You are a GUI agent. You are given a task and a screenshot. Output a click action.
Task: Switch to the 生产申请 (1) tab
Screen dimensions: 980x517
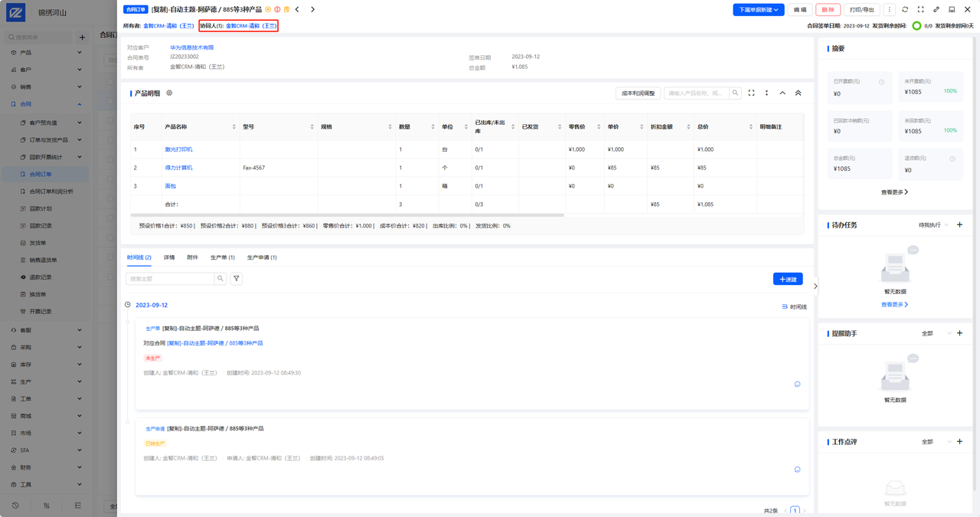coord(262,257)
